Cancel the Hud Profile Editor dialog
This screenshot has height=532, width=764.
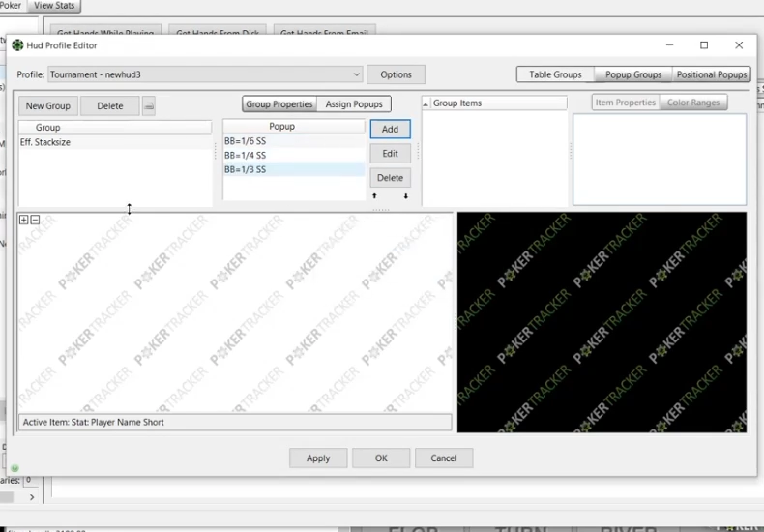tap(443, 458)
